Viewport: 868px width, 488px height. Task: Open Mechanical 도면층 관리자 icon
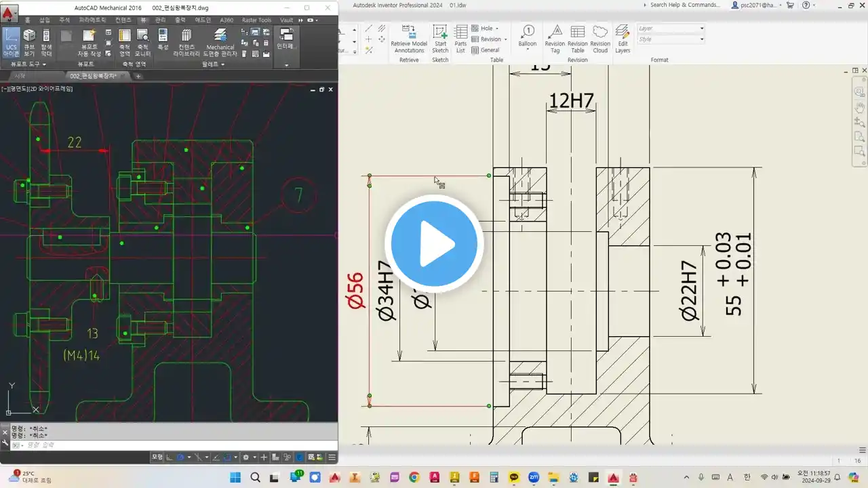point(220,43)
